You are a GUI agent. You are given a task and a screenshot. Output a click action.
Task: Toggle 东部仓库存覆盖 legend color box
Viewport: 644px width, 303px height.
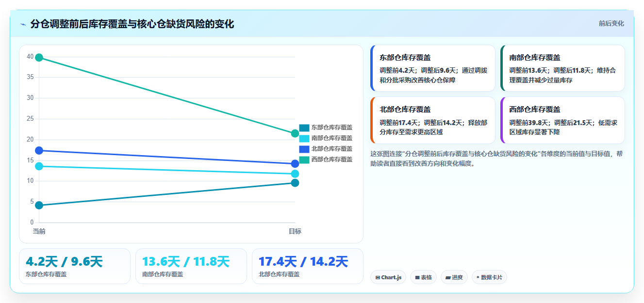coord(304,128)
